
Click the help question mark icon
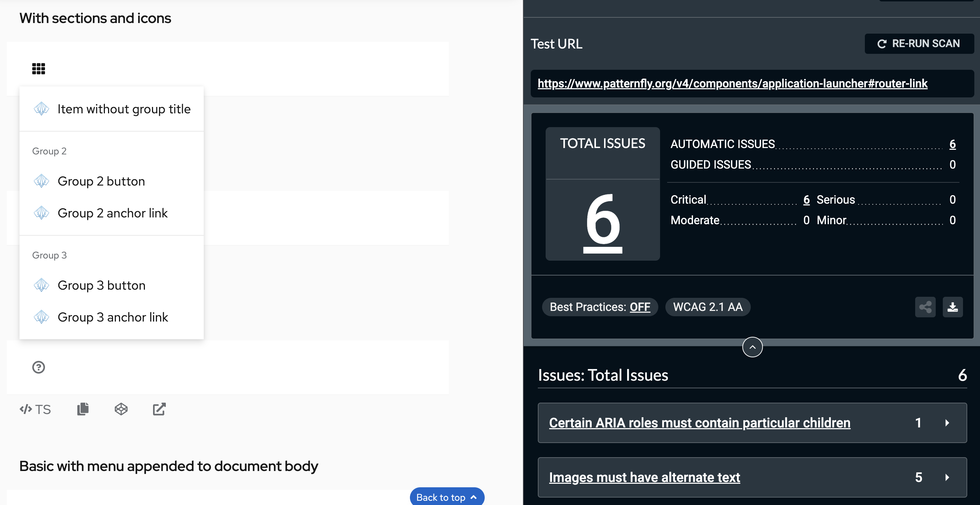coord(38,367)
